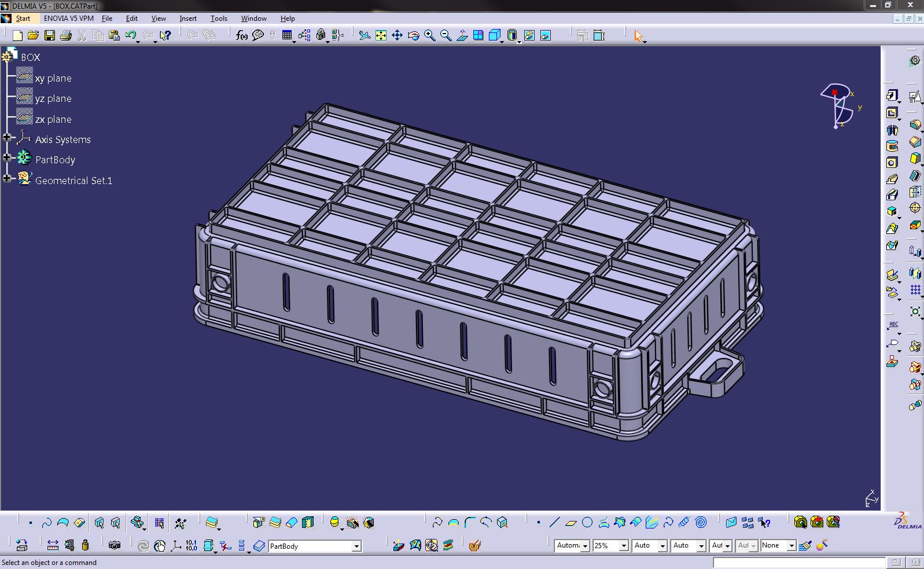Expand the PartBody tree node

coord(7,157)
